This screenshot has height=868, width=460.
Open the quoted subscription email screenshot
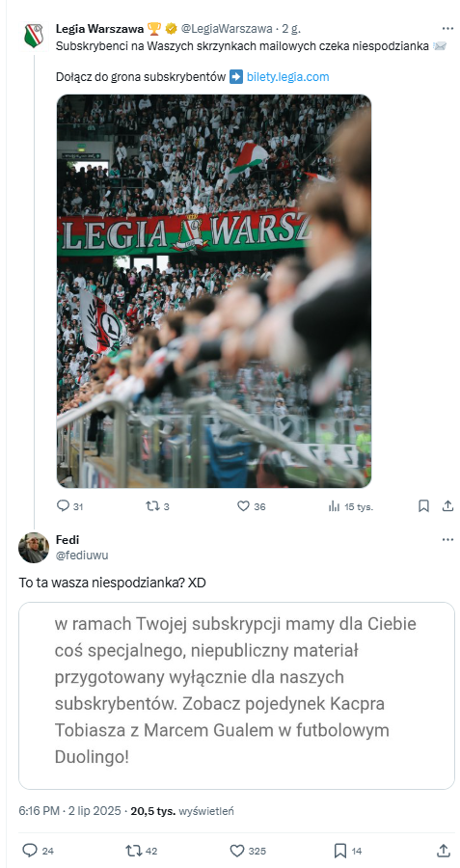pyautogui.click(x=237, y=695)
